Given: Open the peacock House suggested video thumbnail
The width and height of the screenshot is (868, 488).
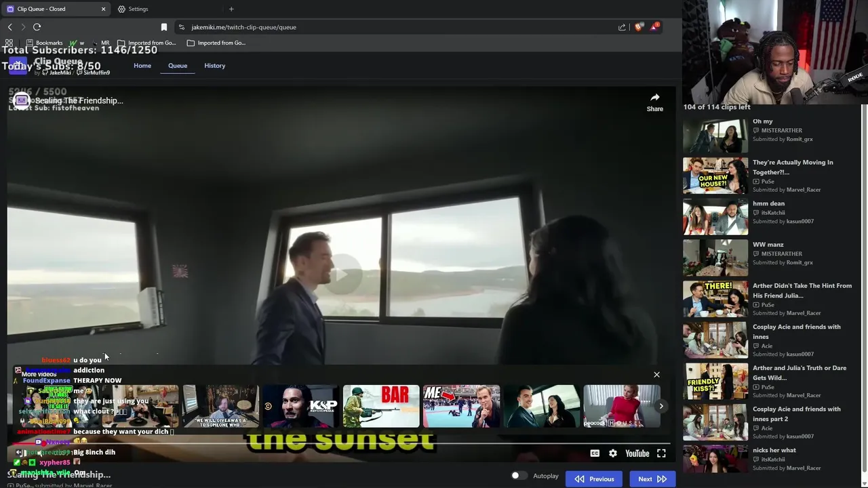Looking at the screenshot, I should point(621,406).
